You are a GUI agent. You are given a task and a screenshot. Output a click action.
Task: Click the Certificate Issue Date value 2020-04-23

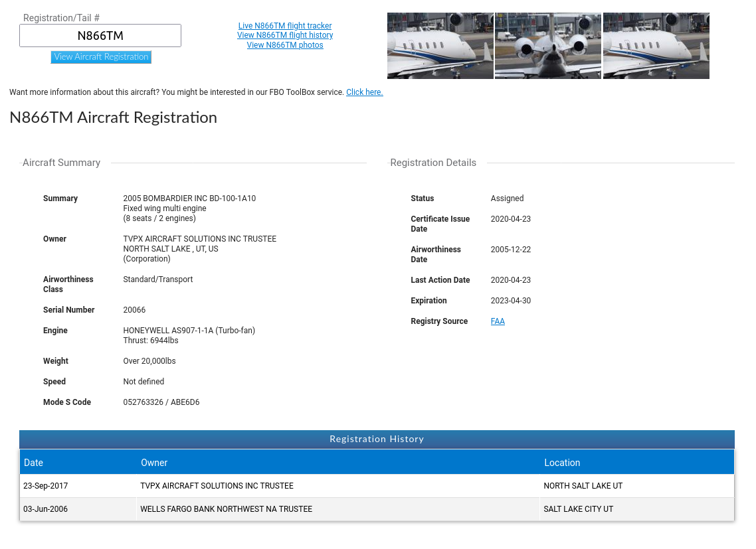click(x=511, y=219)
